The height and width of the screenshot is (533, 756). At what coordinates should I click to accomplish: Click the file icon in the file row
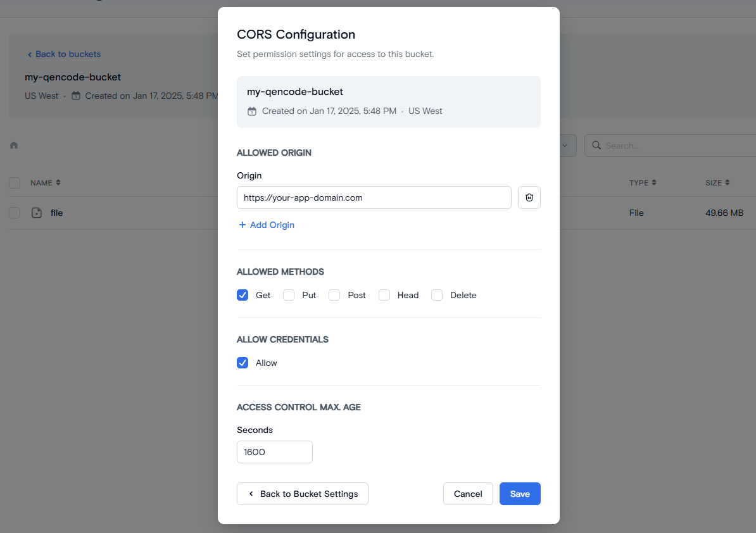pos(37,213)
